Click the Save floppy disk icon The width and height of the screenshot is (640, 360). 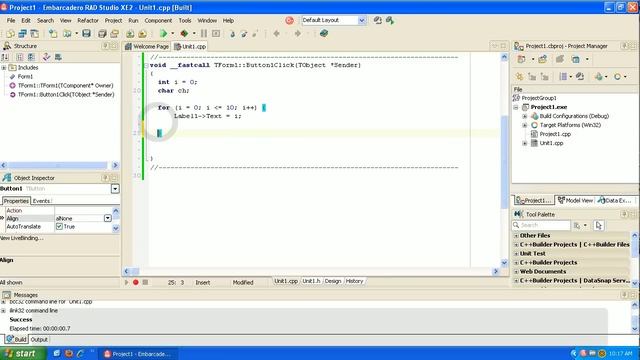(x=86, y=33)
